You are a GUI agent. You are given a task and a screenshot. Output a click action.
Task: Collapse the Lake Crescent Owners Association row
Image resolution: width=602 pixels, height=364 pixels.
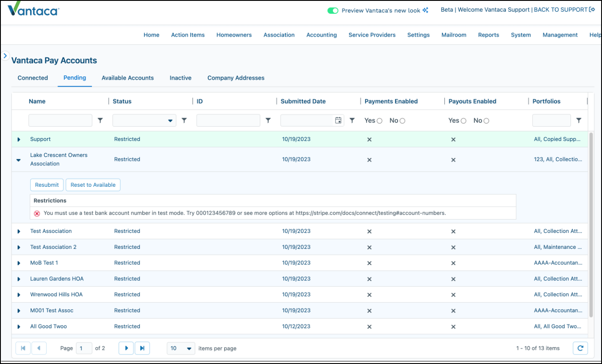[19, 160]
